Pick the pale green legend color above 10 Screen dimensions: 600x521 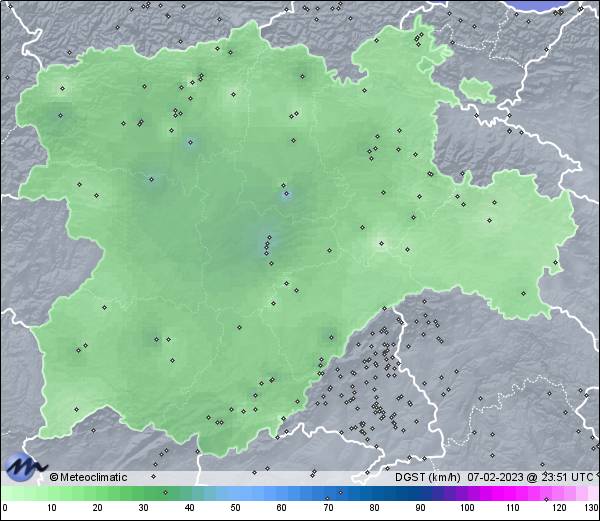(52, 493)
